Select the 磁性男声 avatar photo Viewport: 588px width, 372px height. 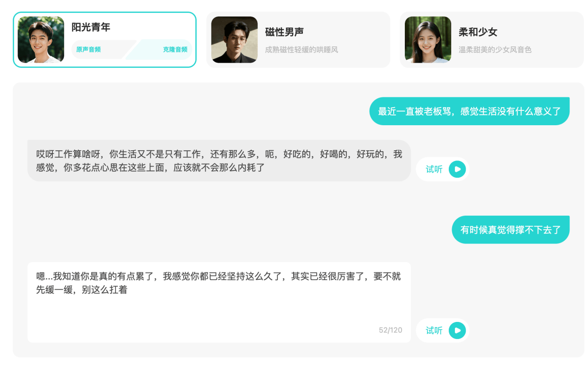234,40
